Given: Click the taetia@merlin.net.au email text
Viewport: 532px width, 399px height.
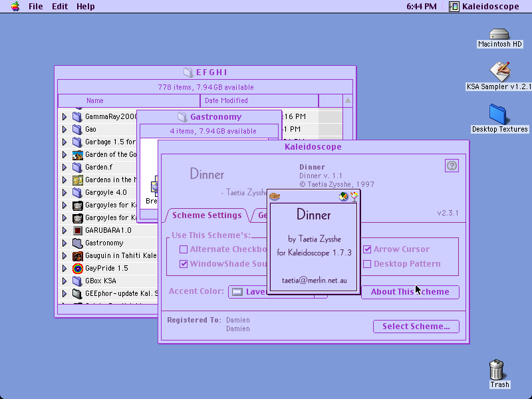Looking at the screenshot, I should (314, 281).
